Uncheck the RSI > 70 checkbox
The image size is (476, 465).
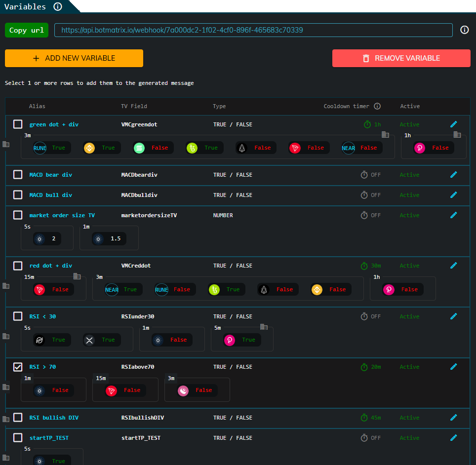pyautogui.click(x=18, y=367)
